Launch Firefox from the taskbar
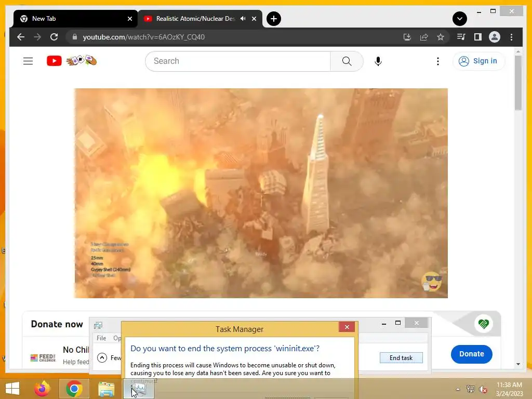This screenshot has height=399, width=532. 42,389
